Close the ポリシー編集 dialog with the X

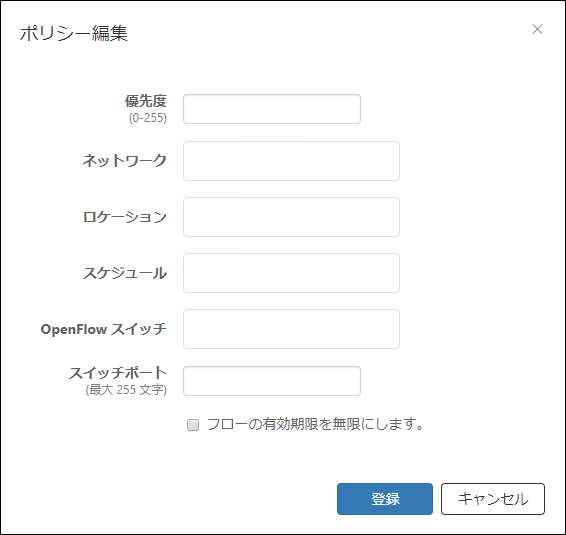click(x=537, y=29)
